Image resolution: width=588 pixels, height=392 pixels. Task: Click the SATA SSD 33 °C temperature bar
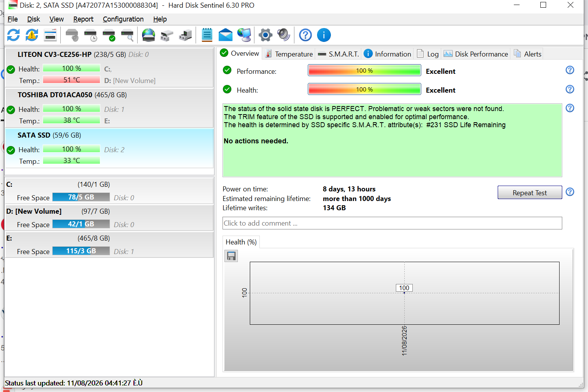(x=71, y=161)
